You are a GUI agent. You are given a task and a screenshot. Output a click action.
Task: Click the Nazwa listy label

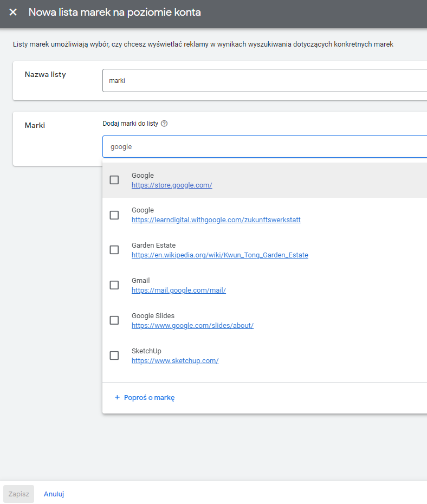pos(46,75)
